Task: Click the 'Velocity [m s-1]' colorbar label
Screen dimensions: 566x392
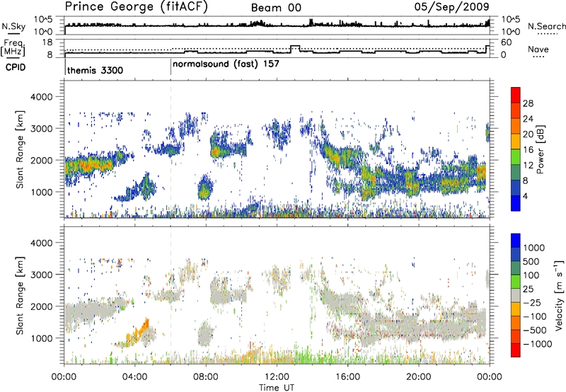Action: pos(559,295)
